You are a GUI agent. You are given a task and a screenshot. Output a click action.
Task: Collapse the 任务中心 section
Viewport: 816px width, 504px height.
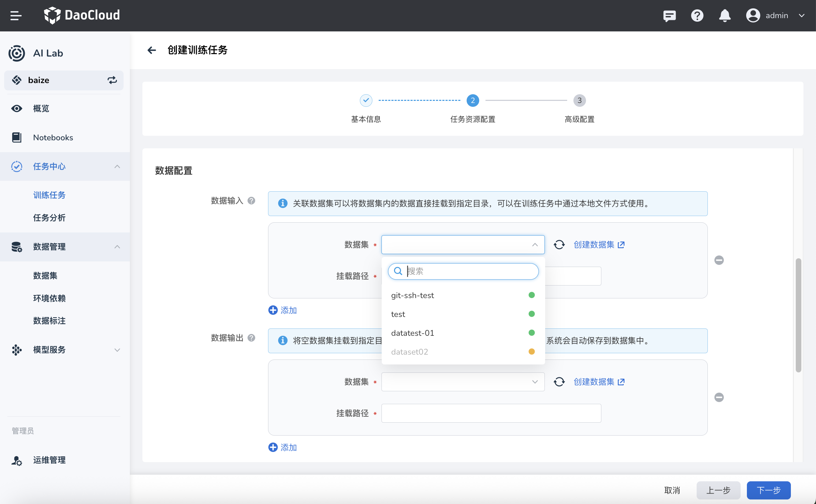tap(117, 166)
